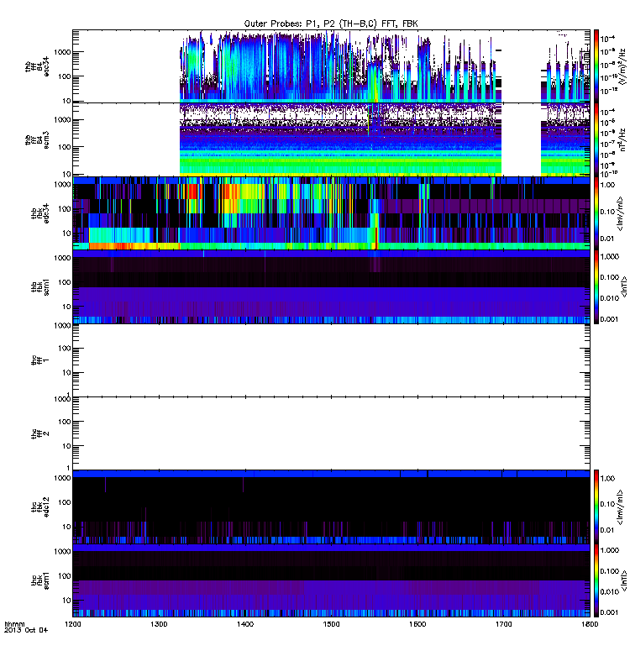Click the thb fbk edc34 filter bank plot
Viewport: 630px width, 672px height.
tap(331, 213)
